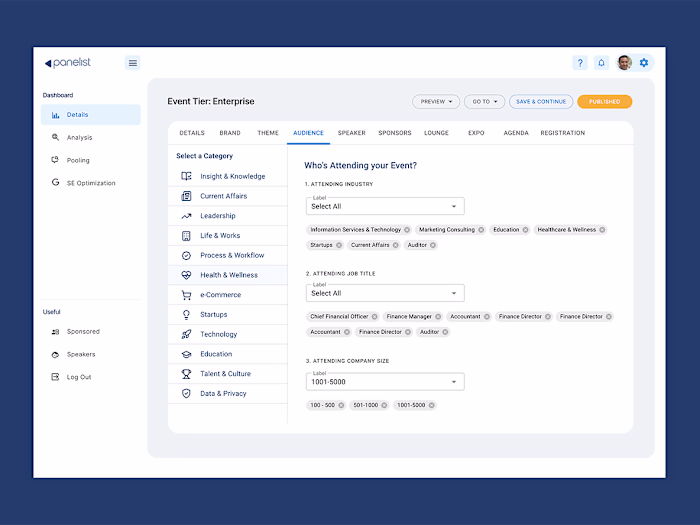Select Details in the dashboard sidebar

(91, 115)
